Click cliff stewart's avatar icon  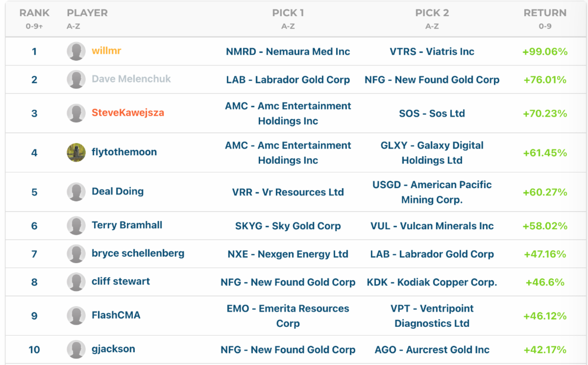point(76,282)
